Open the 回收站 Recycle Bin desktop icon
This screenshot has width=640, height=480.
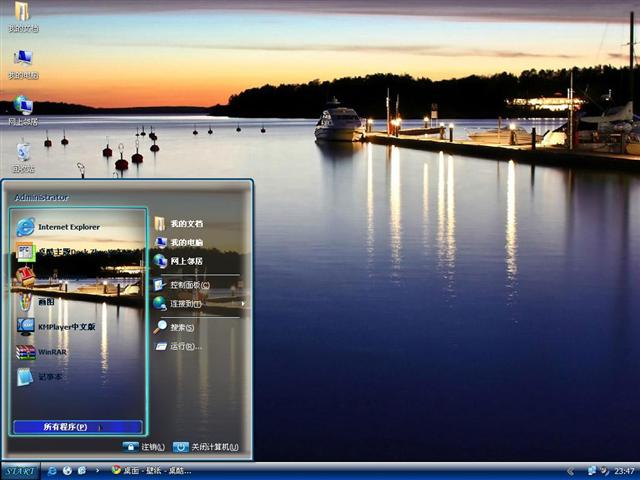[x=22, y=154]
